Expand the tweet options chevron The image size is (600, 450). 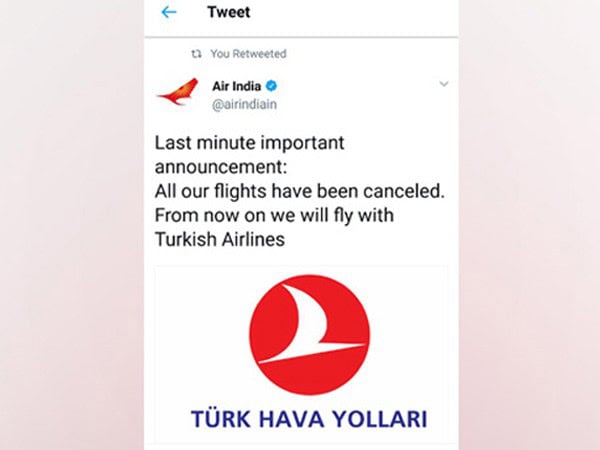[x=444, y=84]
